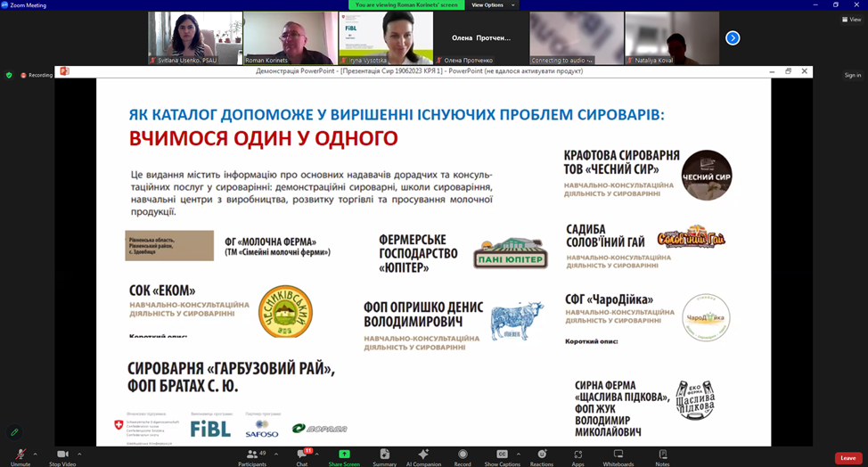Click the brown Рівненська область label box
Viewport: 868px width, 467px height.
(x=169, y=246)
